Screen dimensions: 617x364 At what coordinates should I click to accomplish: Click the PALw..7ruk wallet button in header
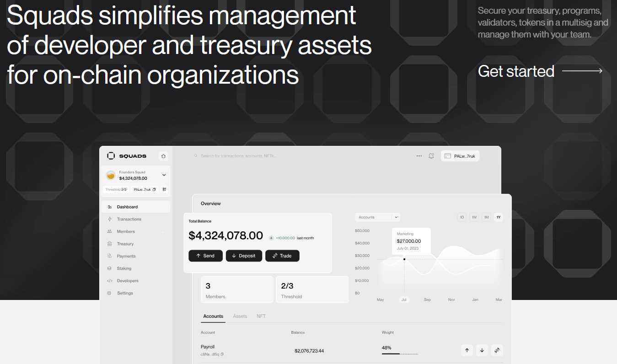click(460, 156)
